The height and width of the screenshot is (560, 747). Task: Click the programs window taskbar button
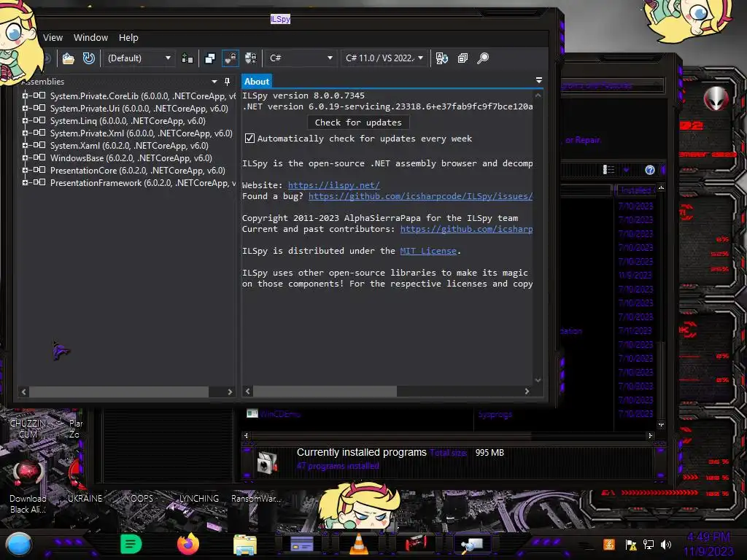point(302,544)
